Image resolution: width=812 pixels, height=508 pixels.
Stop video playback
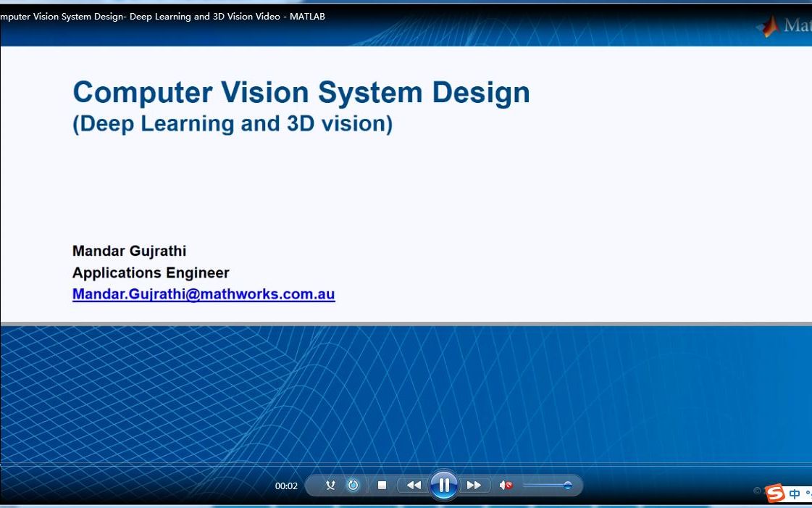pos(382,486)
